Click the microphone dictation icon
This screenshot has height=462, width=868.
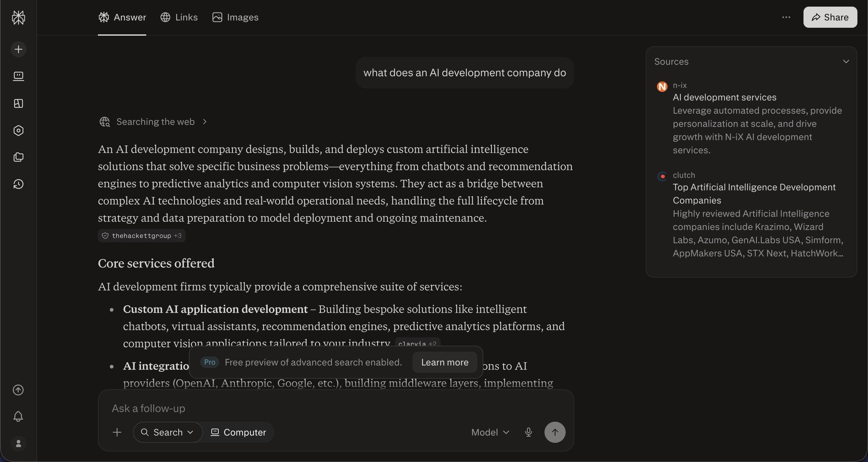click(528, 432)
